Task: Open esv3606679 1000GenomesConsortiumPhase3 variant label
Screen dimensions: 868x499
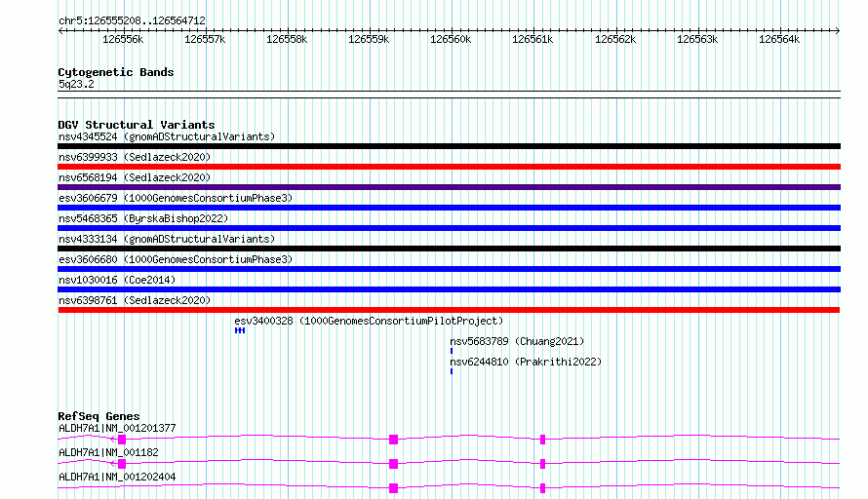Action: (176, 198)
